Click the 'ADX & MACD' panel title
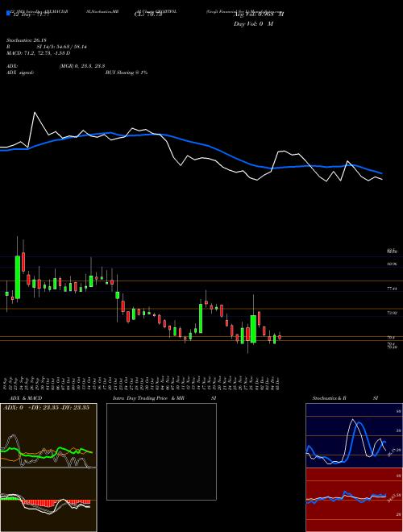This screenshot has height=532, width=403. [x=26, y=398]
